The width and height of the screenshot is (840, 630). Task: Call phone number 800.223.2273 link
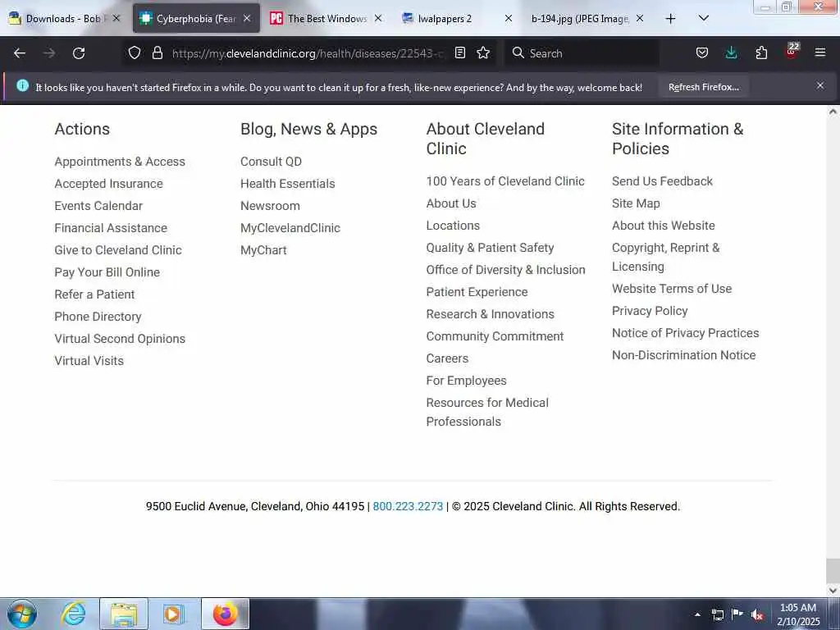[x=408, y=506]
